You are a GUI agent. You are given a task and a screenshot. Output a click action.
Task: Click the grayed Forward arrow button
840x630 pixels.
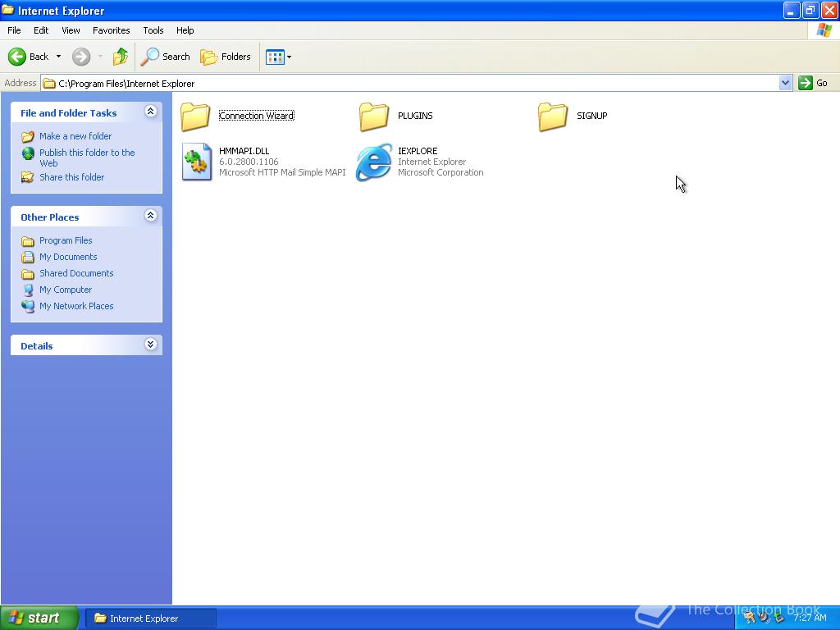click(81, 57)
